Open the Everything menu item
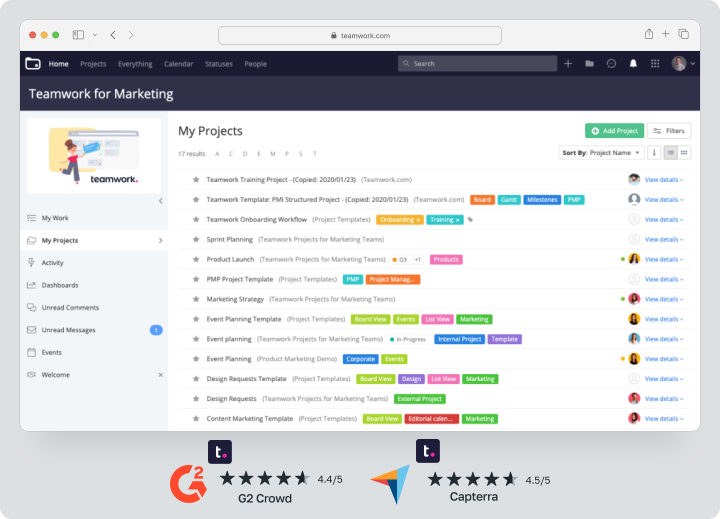Image resolution: width=720 pixels, height=519 pixels. [x=135, y=64]
